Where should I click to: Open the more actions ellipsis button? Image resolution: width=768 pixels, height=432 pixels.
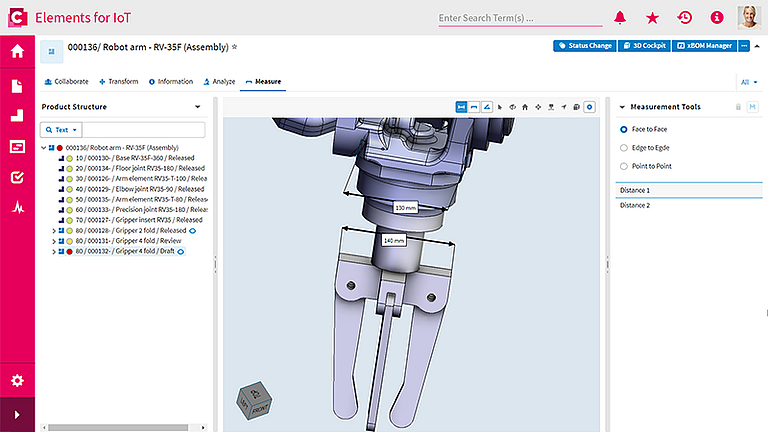[744, 46]
